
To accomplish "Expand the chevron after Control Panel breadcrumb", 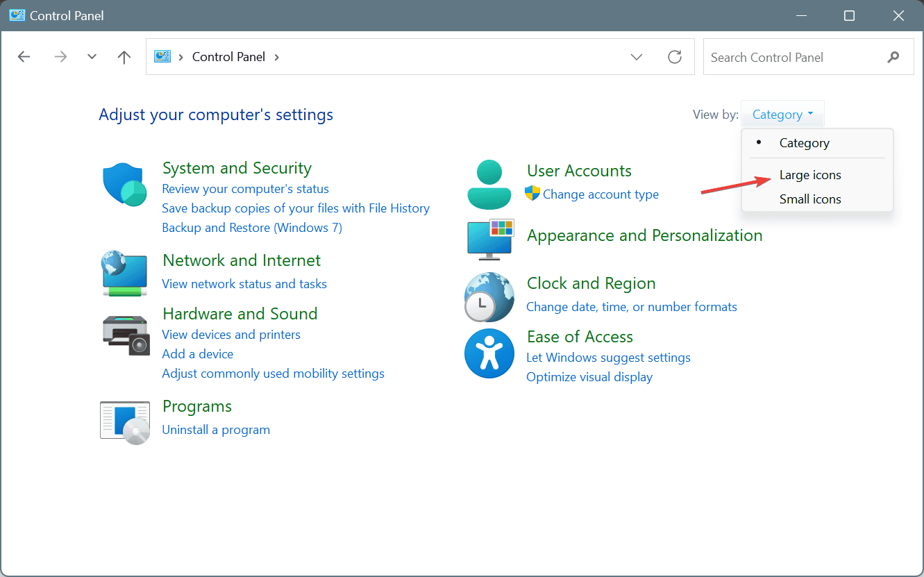I will pos(277,57).
